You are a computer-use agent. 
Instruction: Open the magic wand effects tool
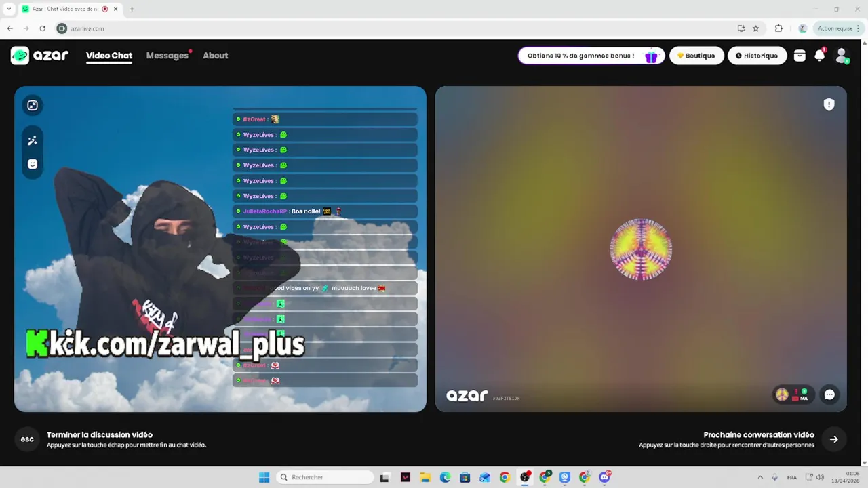pos(32,141)
